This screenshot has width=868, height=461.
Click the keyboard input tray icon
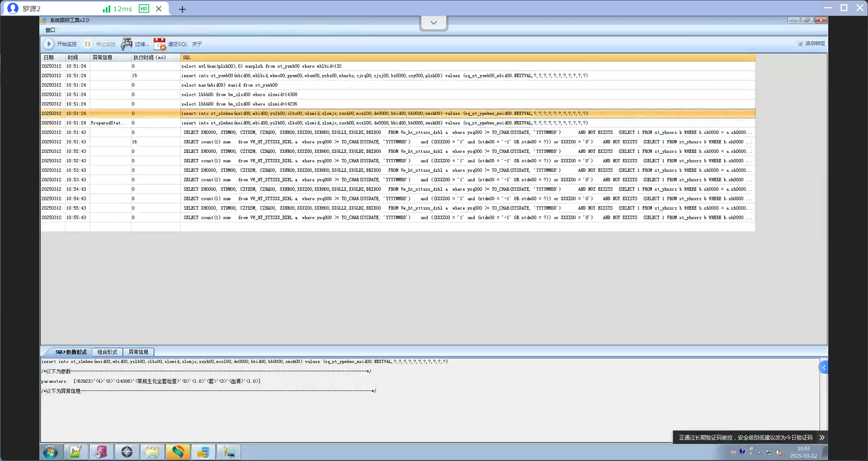[733, 452]
